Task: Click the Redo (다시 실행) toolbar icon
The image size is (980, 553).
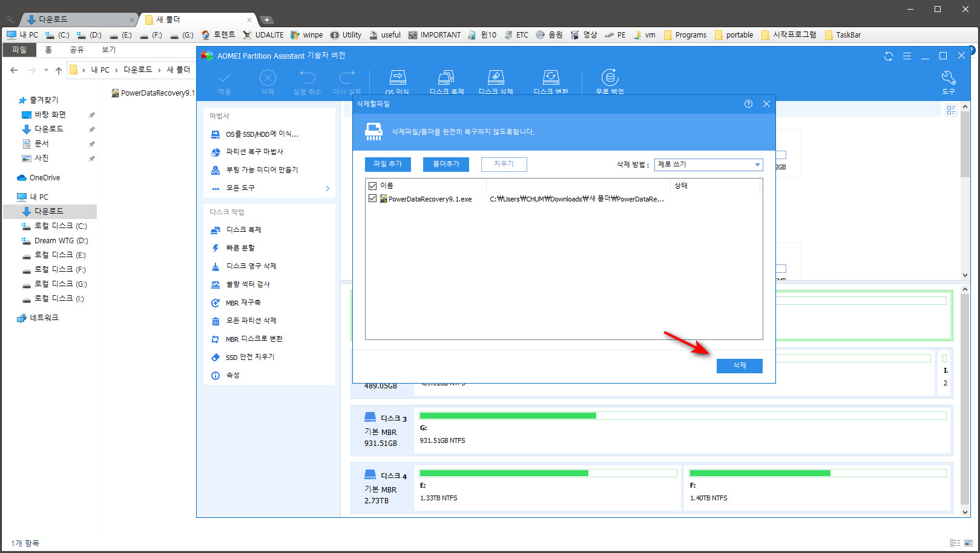Action: 347,77
